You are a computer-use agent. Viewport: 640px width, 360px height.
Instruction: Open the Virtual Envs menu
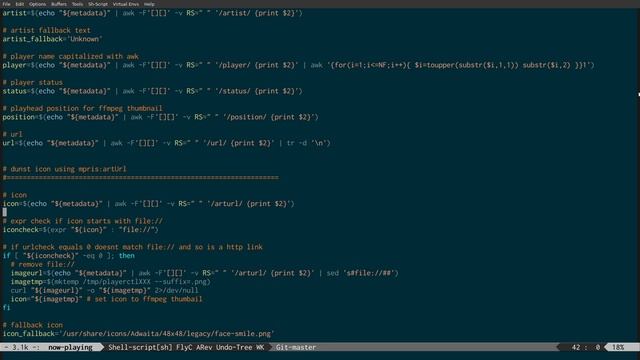(x=126, y=4)
